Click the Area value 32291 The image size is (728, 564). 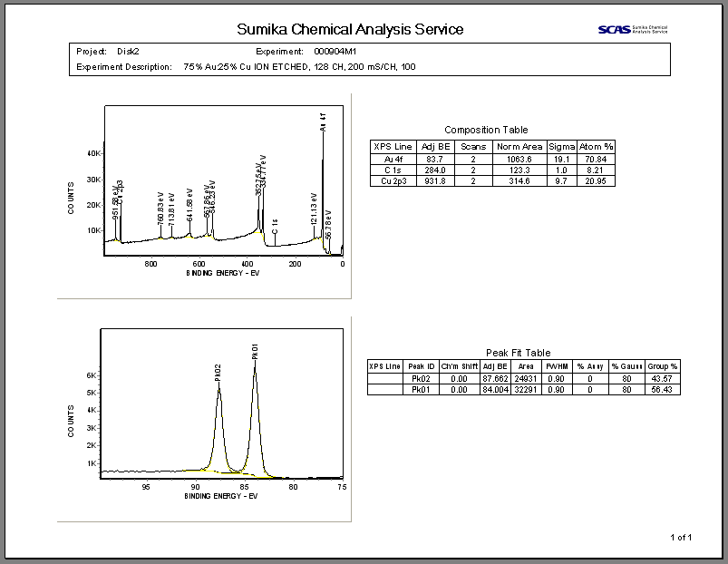(526, 390)
